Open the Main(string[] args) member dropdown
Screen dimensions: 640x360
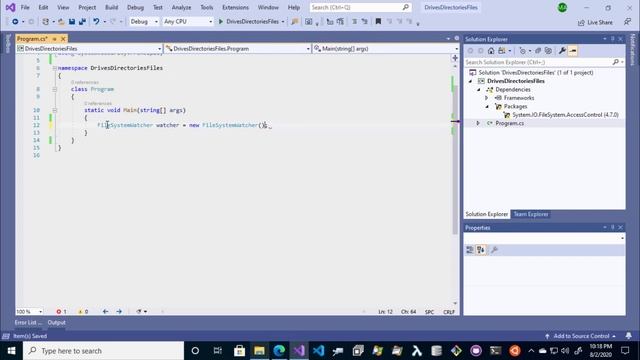(386, 49)
